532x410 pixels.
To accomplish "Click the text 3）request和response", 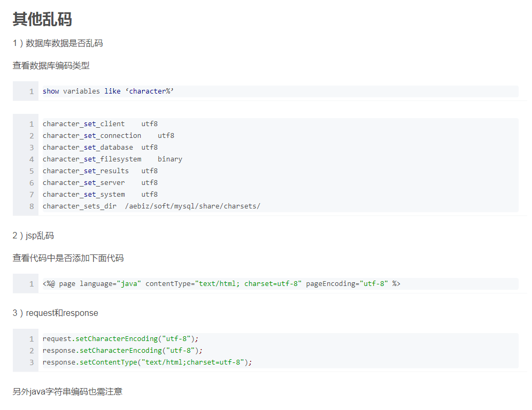I will click(55, 313).
